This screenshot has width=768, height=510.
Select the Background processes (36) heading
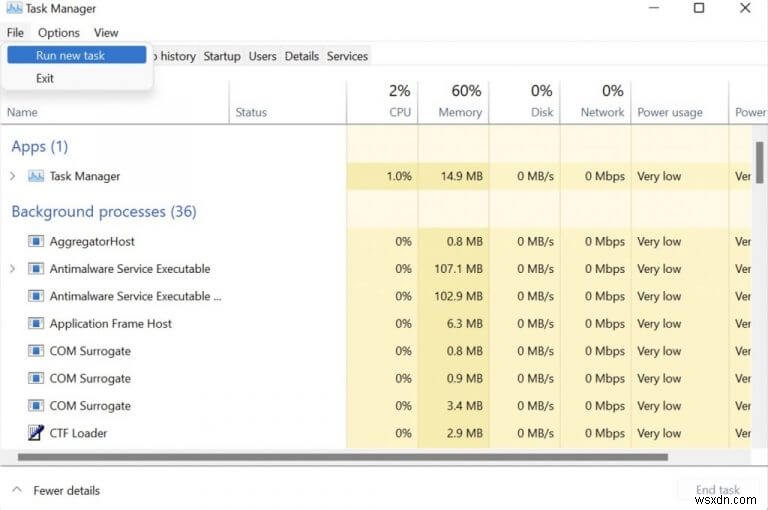coord(104,212)
